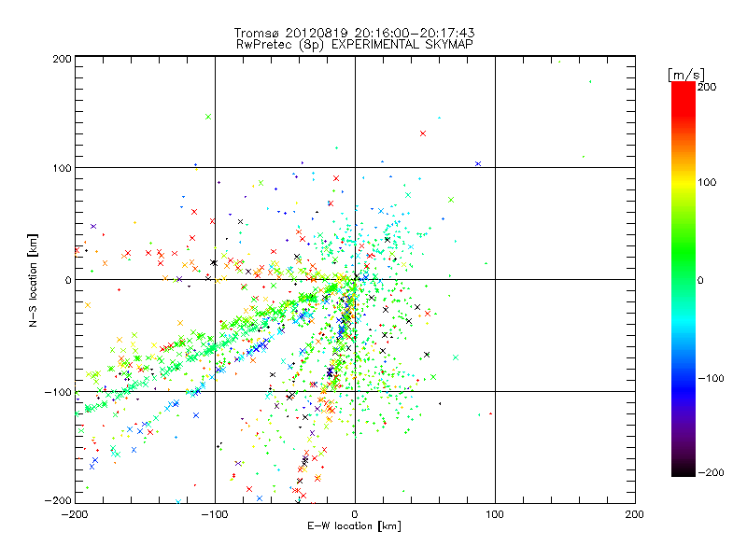
Task: Click the N-S axis tick label "100"
Action: [x=62, y=168]
